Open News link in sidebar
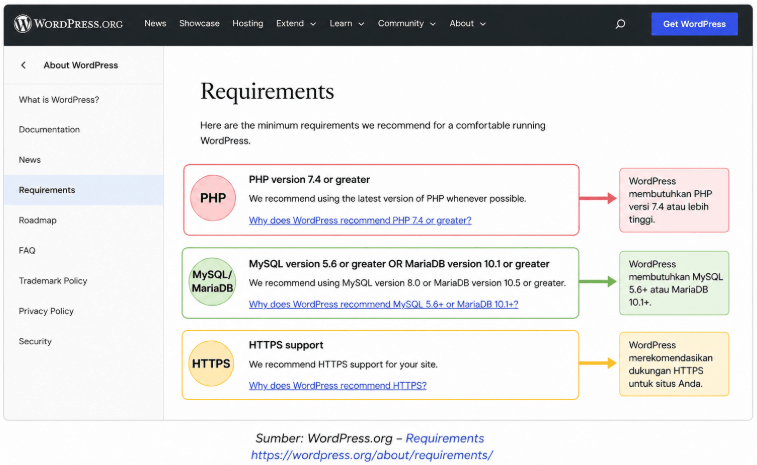This screenshot has width=757, height=465. (29, 160)
